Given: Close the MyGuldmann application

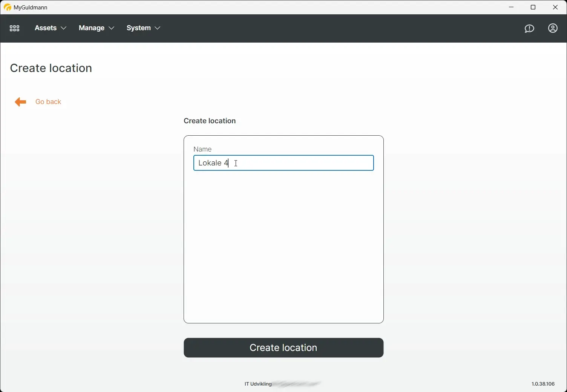Looking at the screenshot, I should click(x=555, y=7).
